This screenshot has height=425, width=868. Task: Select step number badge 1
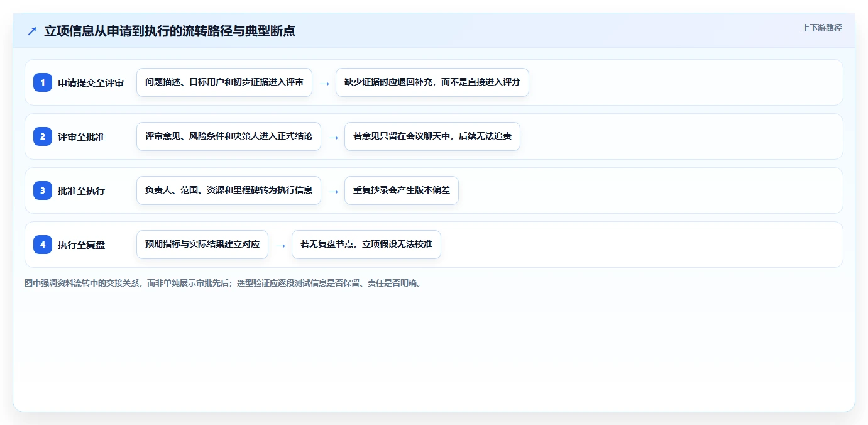pos(43,82)
